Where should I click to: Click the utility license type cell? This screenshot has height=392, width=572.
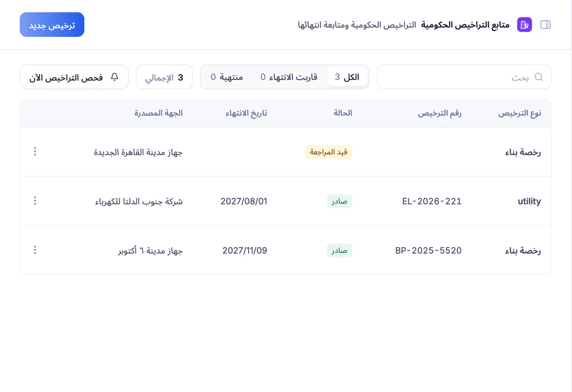click(529, 201)
